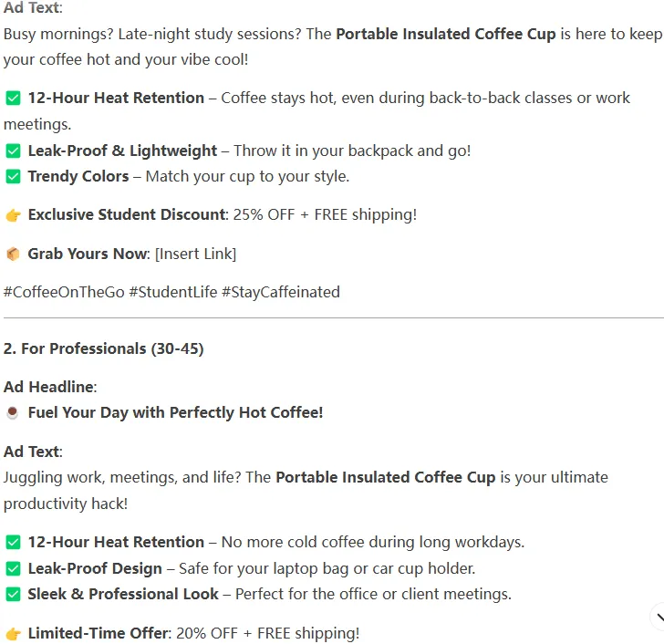Click the bold 'Portable Insulated Coffee Cup' text in student ad
Viewport: 664px width, 644px height.
445,34
